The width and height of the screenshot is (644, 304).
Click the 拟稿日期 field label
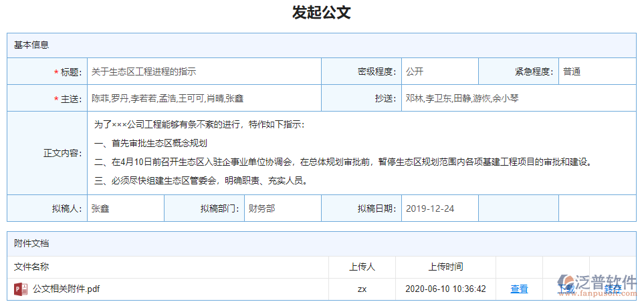pos(377,209)
